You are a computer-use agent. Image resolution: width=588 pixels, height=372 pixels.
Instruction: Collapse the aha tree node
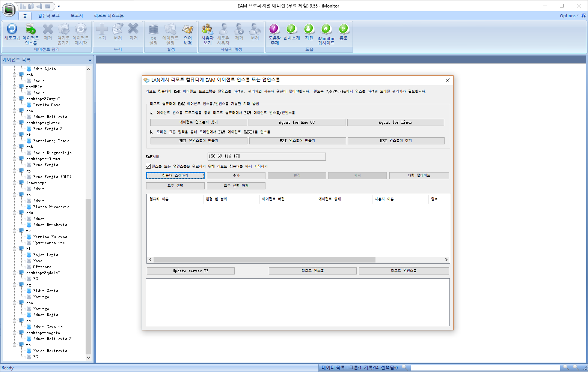[x=15, y=111]
